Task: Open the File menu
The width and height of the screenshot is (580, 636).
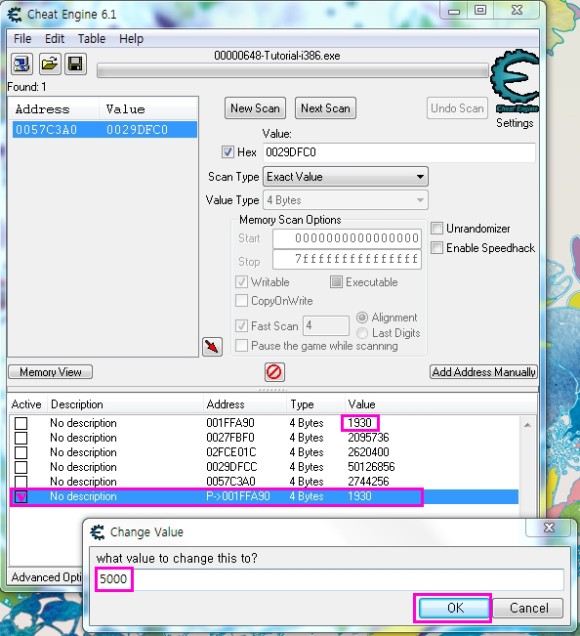Action: pyautogui.click(x=22, y=39)
